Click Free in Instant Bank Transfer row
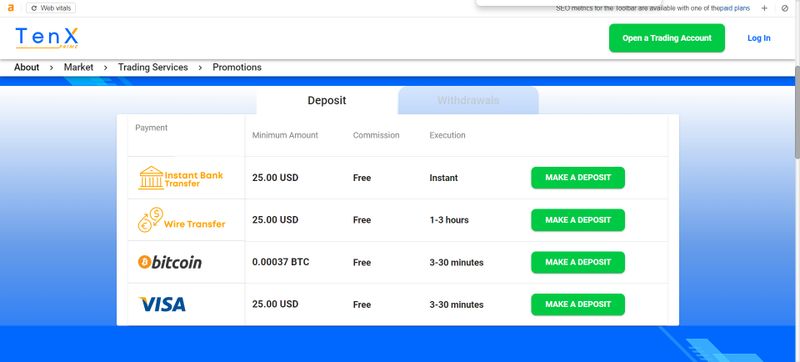 coord(362,178)
